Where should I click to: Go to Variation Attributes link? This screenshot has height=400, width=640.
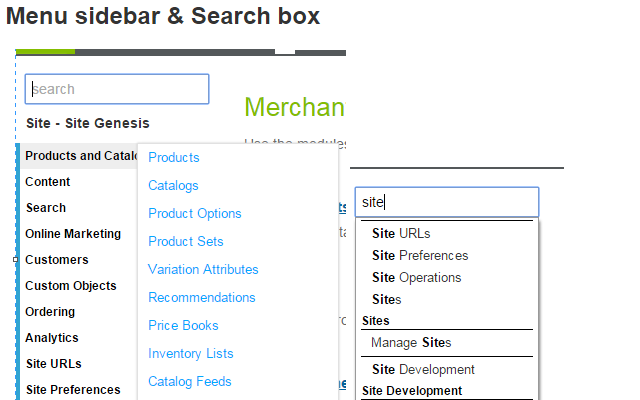point(203,269)
